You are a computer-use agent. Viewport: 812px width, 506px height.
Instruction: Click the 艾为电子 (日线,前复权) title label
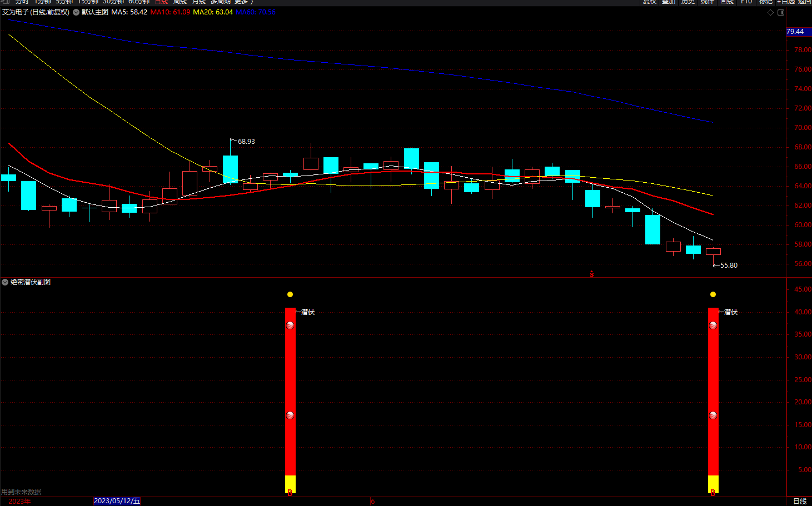(36, 12)
